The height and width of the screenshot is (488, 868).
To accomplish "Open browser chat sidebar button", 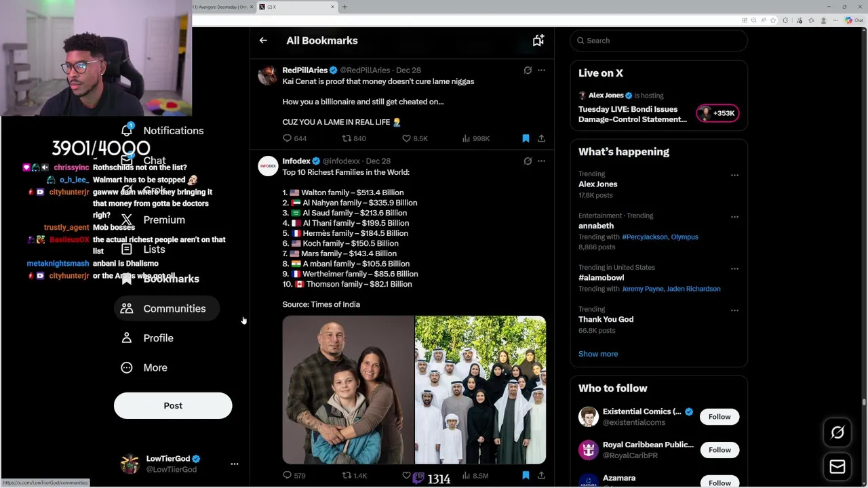I will coord(853,20).
